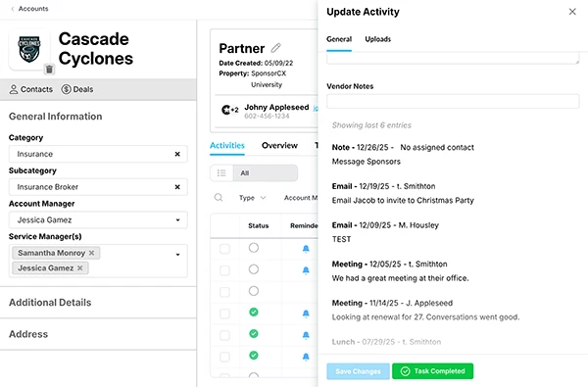Select the Johny Appleseed contact name
The image size is (588, 387).
click(x=276, y=107)
